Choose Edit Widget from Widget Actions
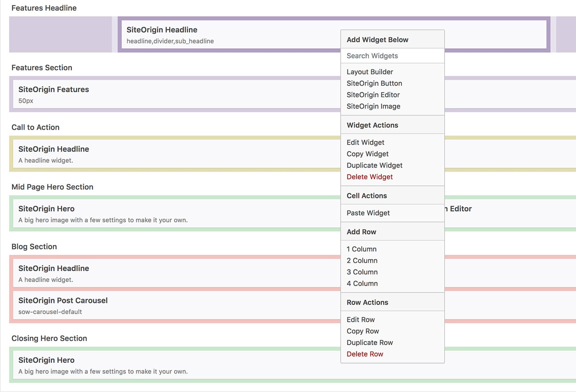The height and width of the screenshot is (392, 576). point(365,142)
